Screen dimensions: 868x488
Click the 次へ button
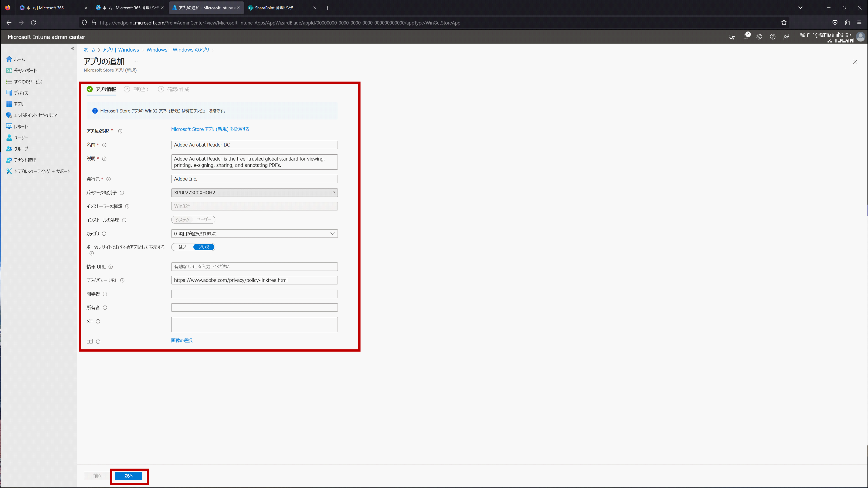coord(129,476)
